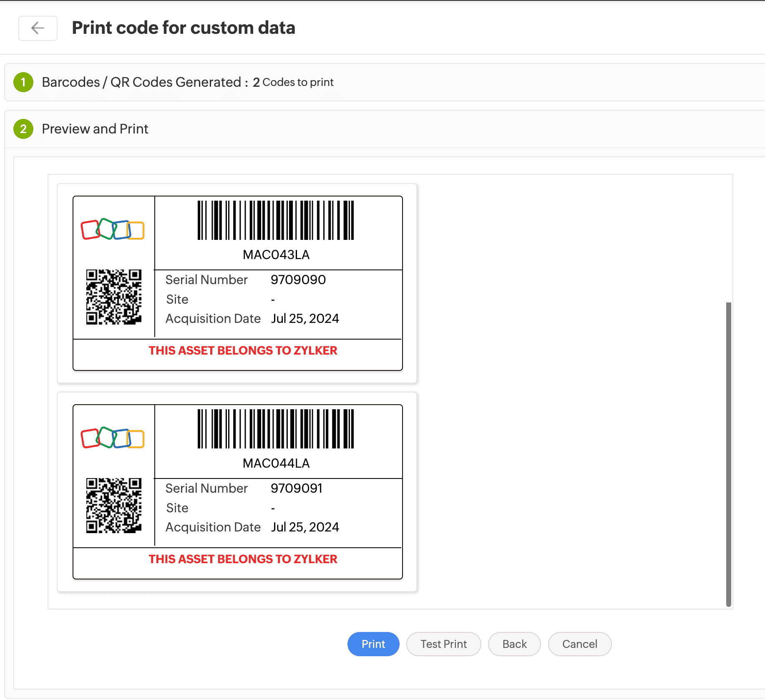The width and height of the screenshot is (765, 700).
Task: Click the Zoho logo on first label
Action: tap(113, 229)
